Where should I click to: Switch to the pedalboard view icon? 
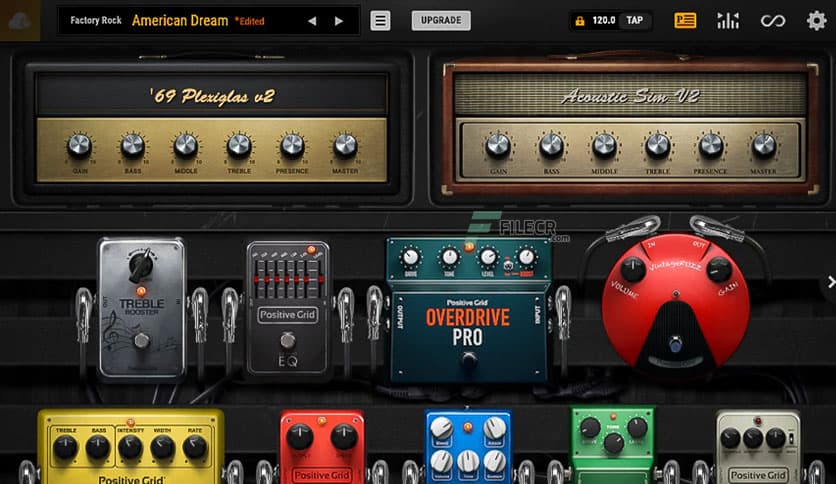[685, 20]
